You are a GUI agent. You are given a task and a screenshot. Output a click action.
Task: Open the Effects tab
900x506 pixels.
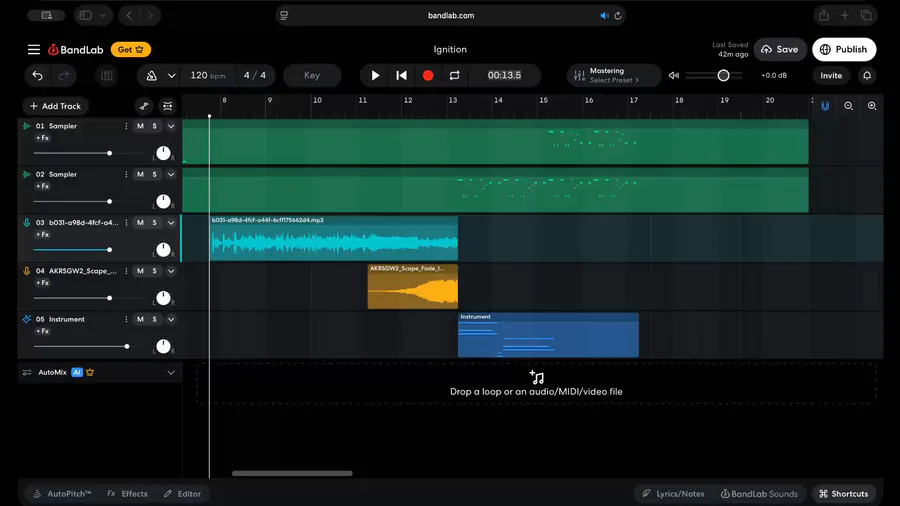[x=127, y=494]
